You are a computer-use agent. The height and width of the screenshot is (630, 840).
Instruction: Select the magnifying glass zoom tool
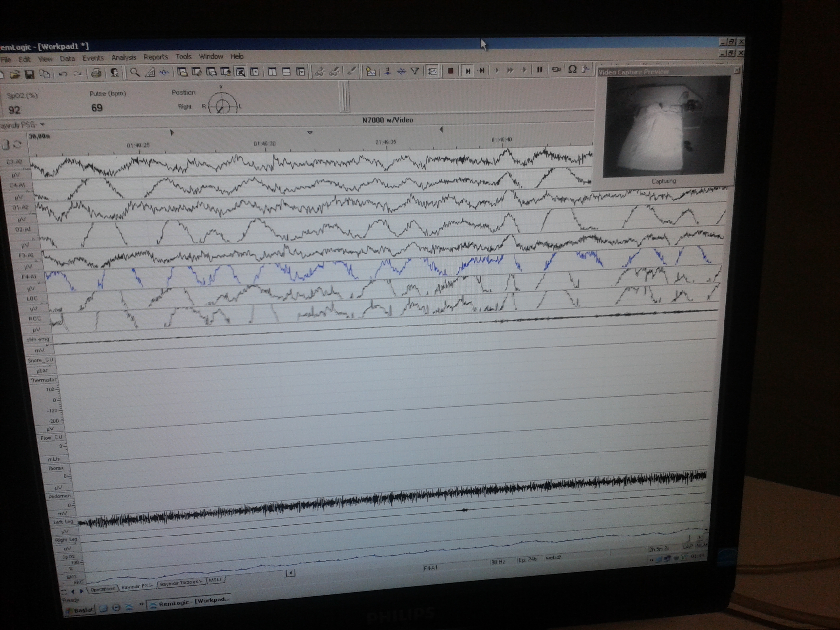click(x=135, y=72)
